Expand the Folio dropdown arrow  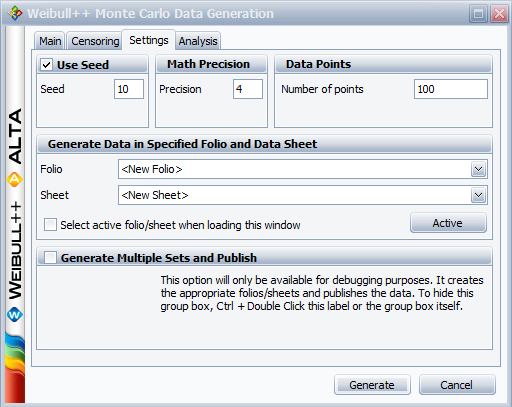478,169
